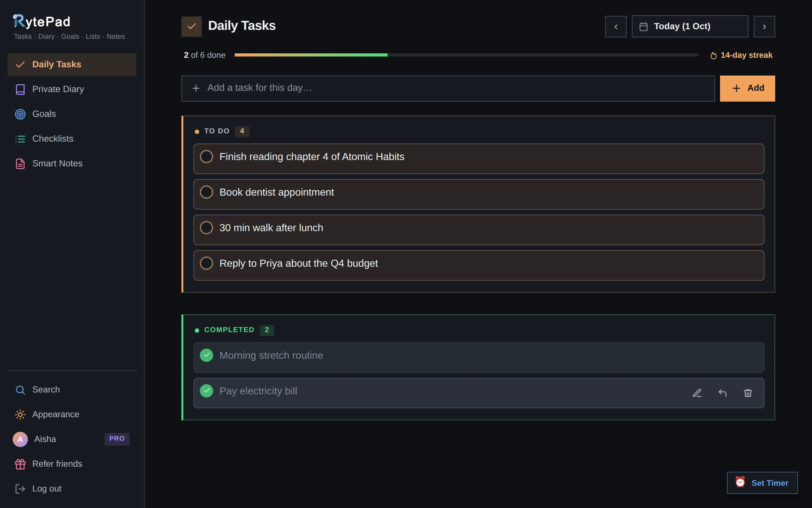Viewport: 812px width, 508px height.
Task: Click the tasks progress bar
Action: point(466,55)
